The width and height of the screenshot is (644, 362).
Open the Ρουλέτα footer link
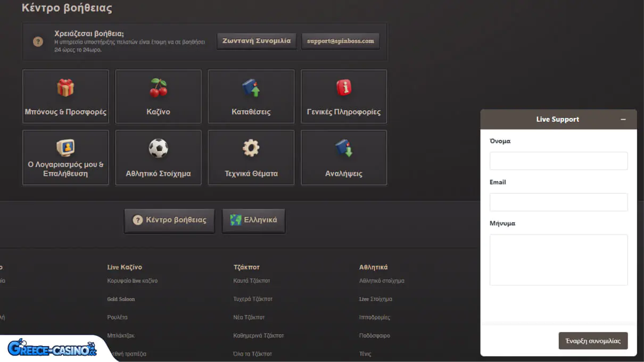tap(118, 317)
